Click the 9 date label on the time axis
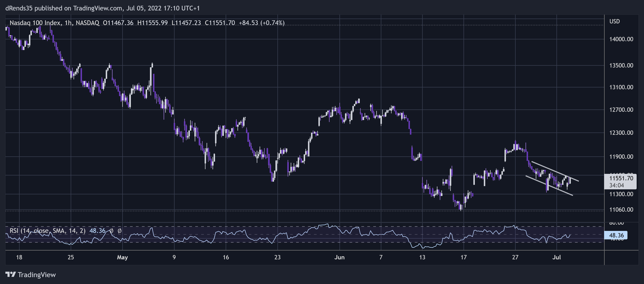This screenshot has width=644, height=284. pos(174,257)
